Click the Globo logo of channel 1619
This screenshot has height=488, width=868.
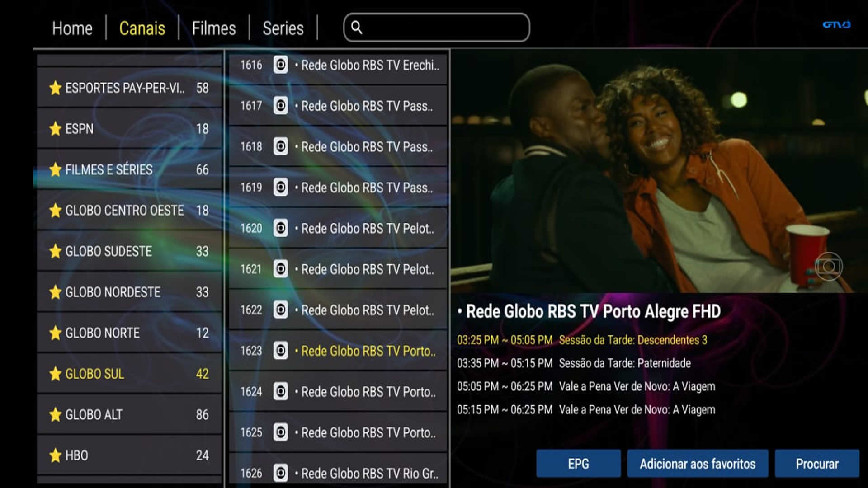281,187
